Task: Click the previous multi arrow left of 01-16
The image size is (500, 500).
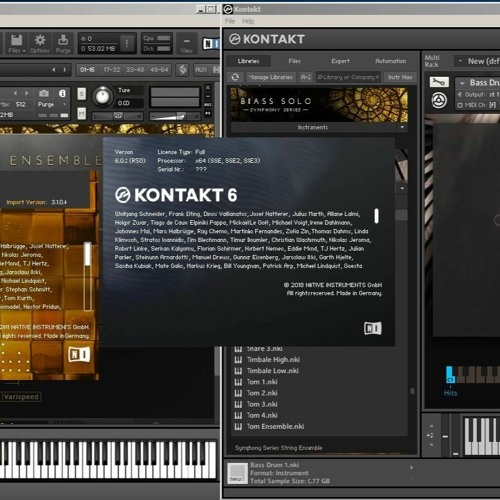Action: (x=54, y=70)
